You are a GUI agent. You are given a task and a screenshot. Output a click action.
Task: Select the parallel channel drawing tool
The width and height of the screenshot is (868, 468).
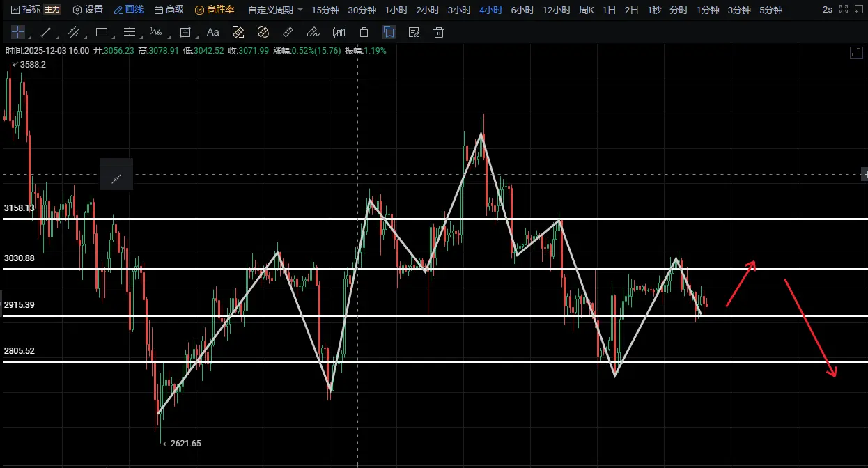click(73, 32)
